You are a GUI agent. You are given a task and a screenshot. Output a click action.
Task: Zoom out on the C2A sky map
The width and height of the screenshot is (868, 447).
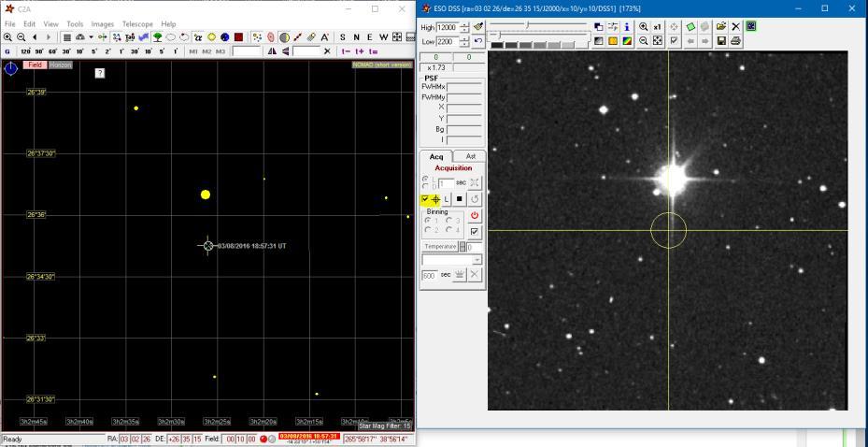tap(21, 37)
